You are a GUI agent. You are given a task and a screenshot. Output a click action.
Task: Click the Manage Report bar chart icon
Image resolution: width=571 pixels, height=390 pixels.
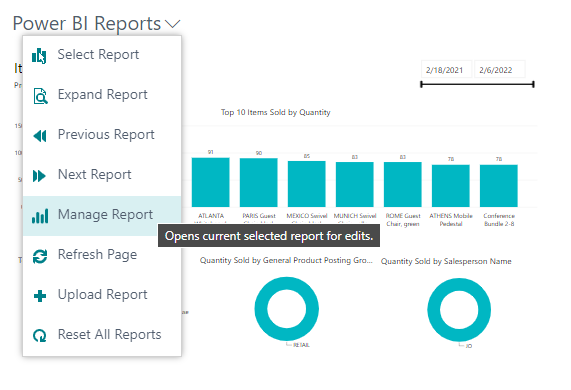tap(40, 216)
